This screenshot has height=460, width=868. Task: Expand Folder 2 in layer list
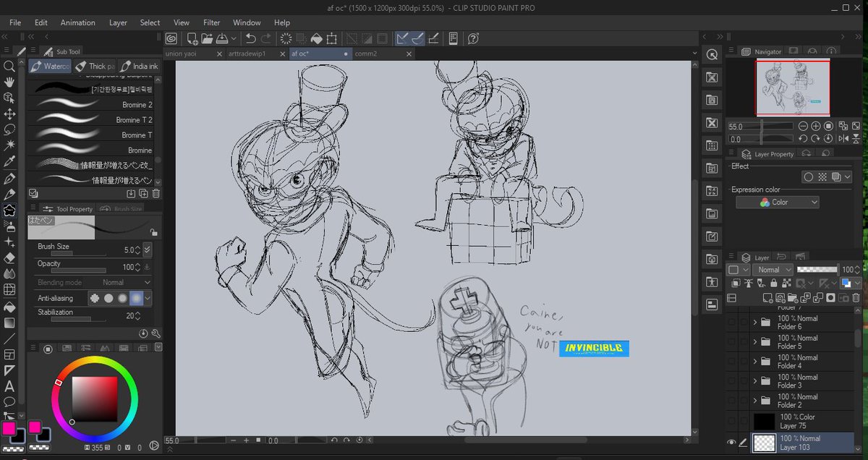[755, 400]
